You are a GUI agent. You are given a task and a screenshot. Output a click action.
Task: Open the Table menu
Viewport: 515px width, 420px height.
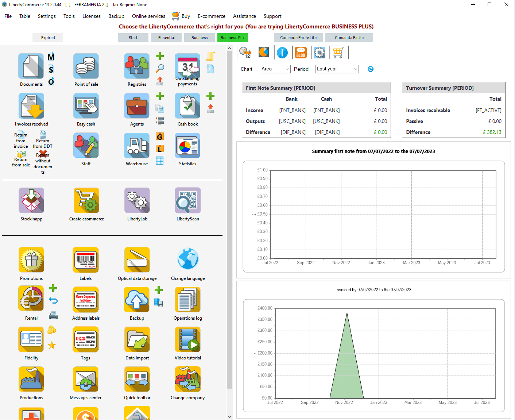25,16
